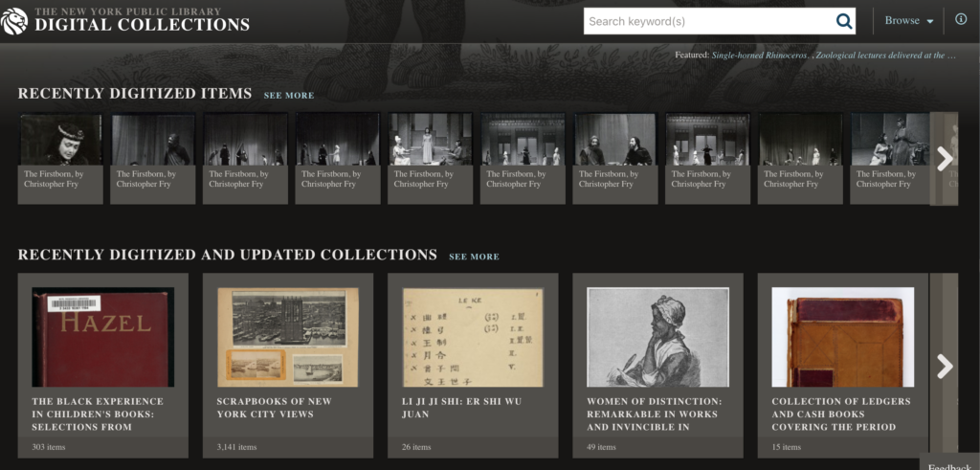
Task: Click See More next to Recently Digitized Items
Action: pos(289,96)
